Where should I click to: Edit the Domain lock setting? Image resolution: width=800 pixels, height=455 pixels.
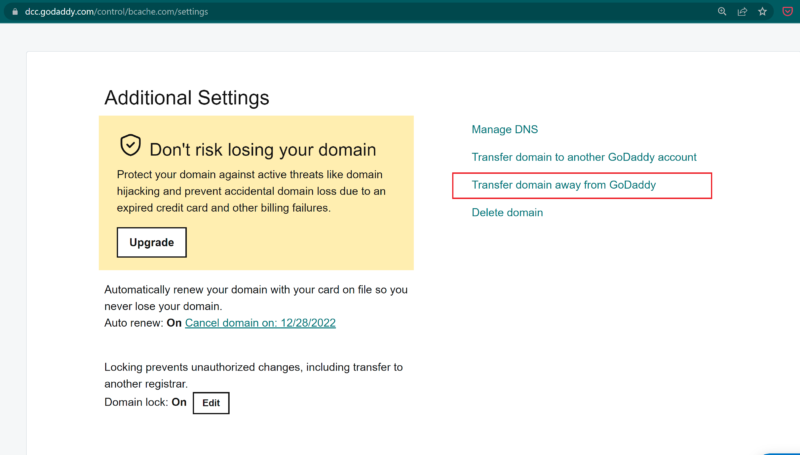point(211,403)
